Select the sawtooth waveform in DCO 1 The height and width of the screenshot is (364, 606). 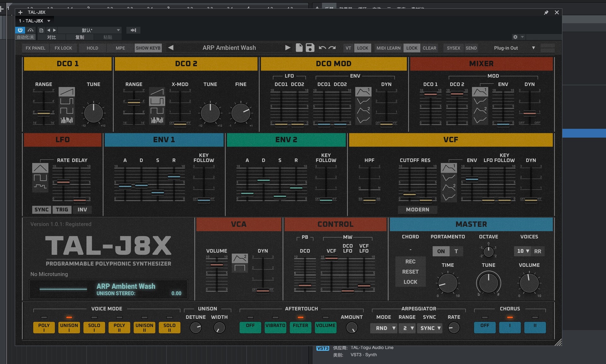67,92
